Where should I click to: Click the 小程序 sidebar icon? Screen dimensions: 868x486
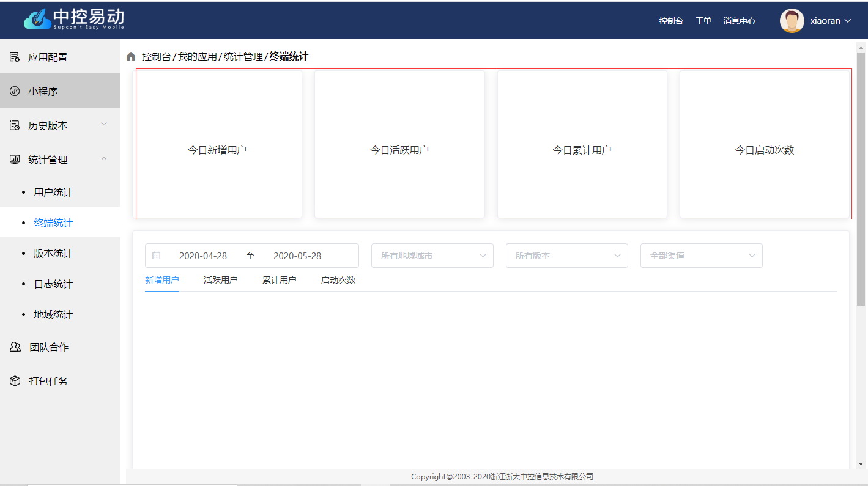(x=15, y=91)
